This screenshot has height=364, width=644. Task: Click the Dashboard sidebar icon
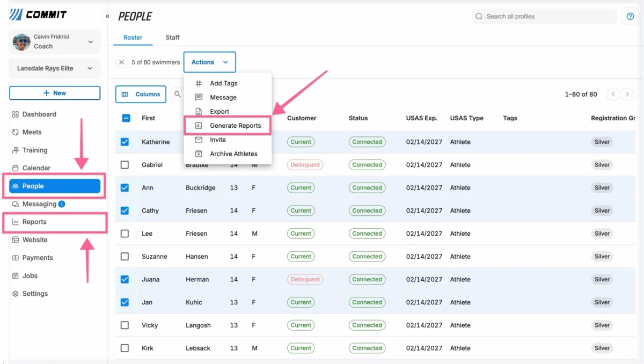pyautogui.click(x=16, y=114)
